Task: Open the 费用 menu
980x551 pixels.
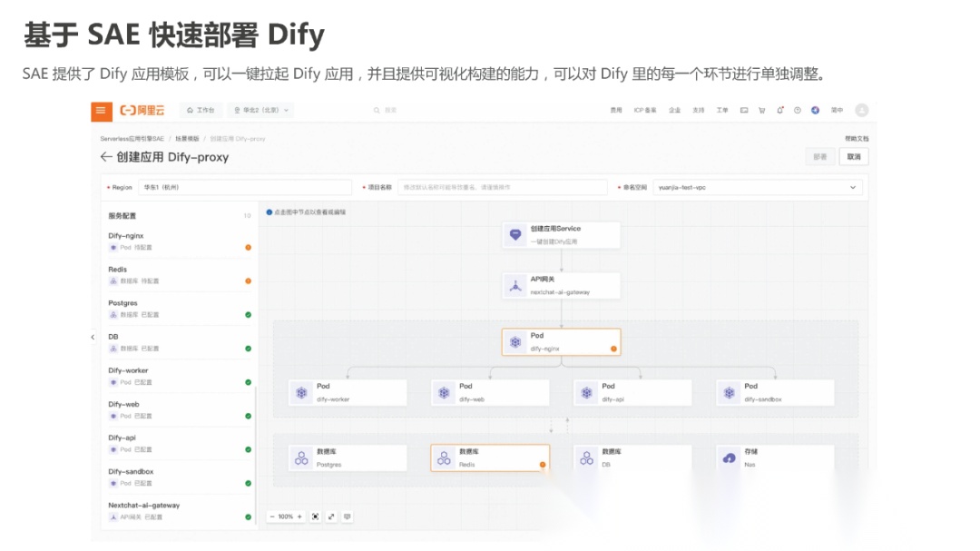Action: tap(615, 110)
